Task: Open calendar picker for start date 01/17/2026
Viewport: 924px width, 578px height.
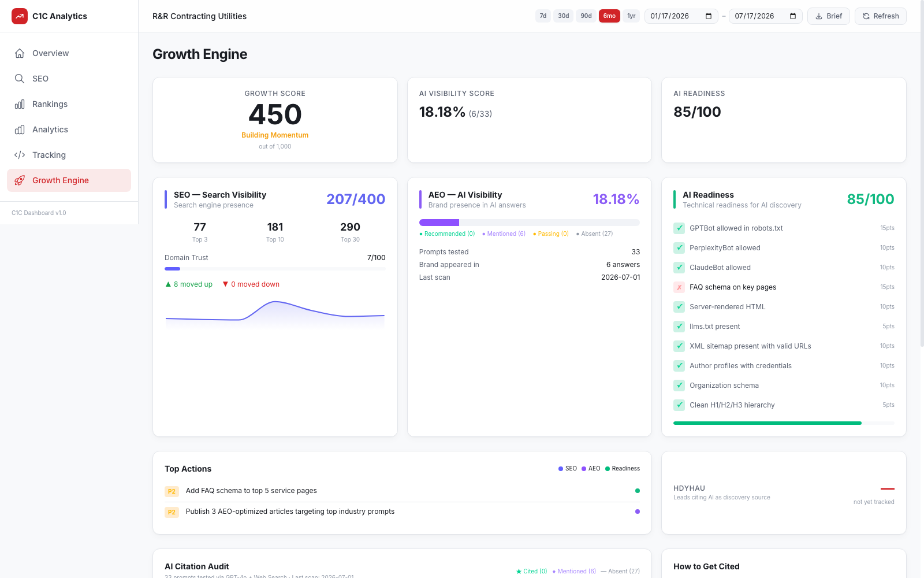Action: pos(709,16)
